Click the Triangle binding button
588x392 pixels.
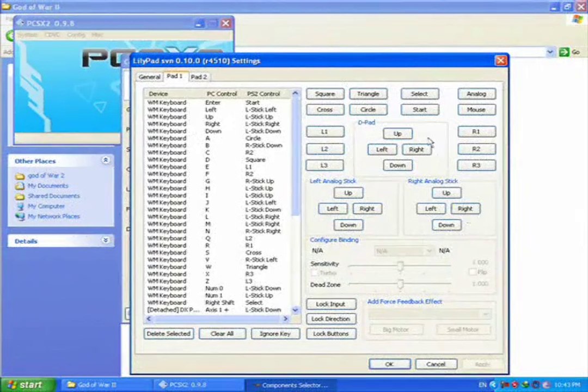click(x=368, y=94)
